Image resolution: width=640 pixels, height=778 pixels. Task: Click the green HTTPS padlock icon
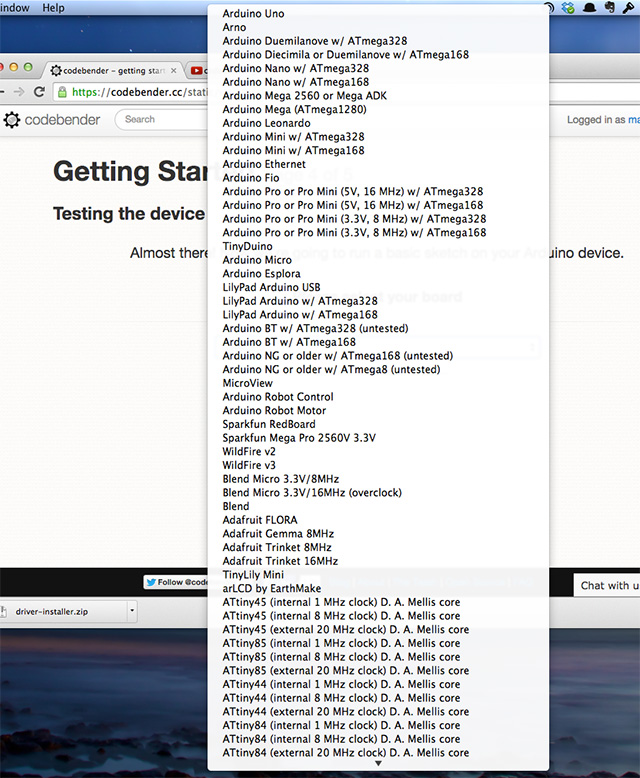point(62,91)
